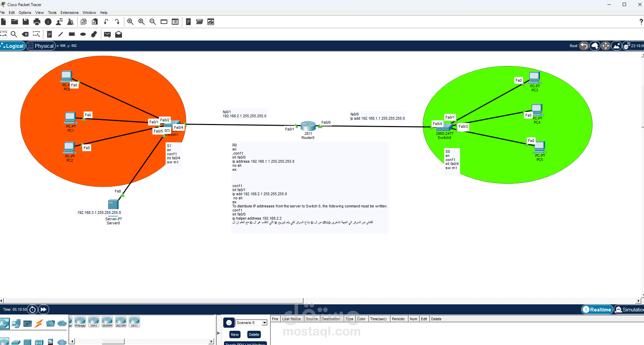Pick the Inspect magnifier tool

[14, 34]
